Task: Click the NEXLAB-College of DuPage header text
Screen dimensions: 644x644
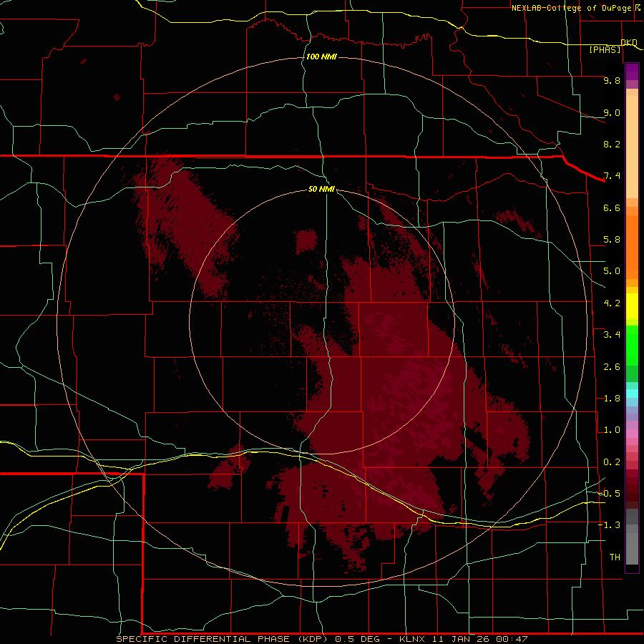Action: coord(571,8)
